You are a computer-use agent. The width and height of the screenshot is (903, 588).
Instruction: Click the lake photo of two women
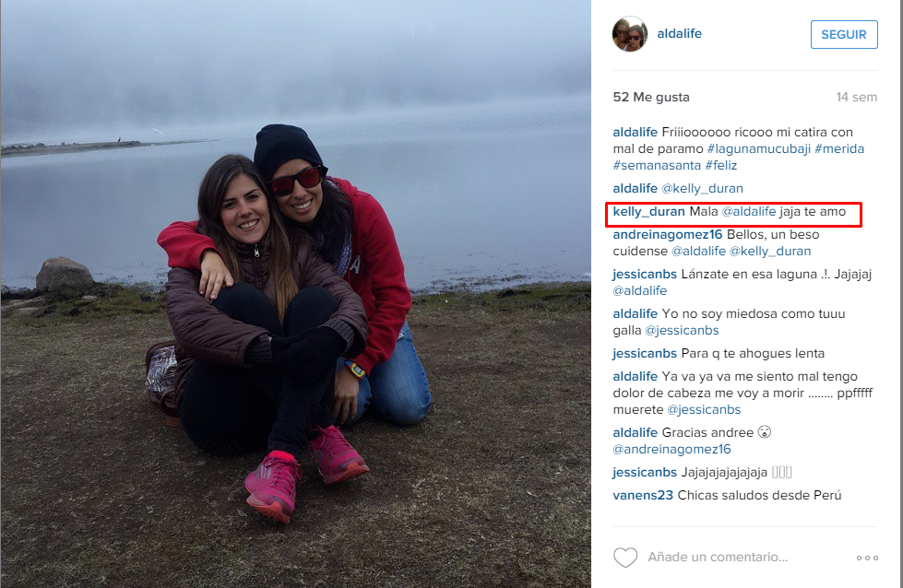[x=295, y=294]
